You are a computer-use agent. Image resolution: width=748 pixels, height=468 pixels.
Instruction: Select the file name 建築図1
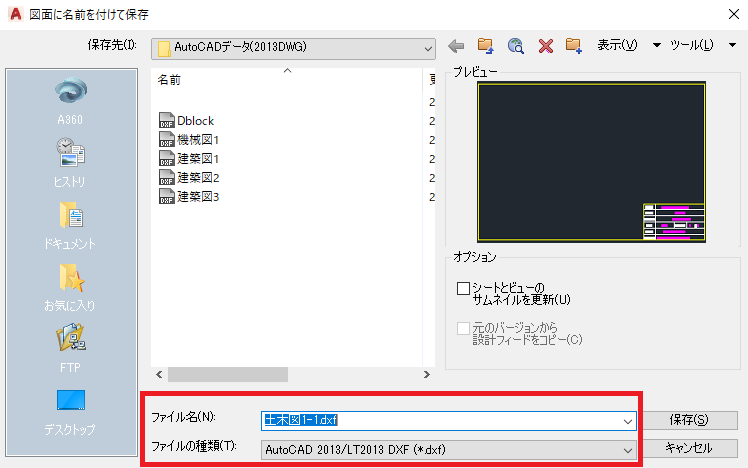(198, 159)
